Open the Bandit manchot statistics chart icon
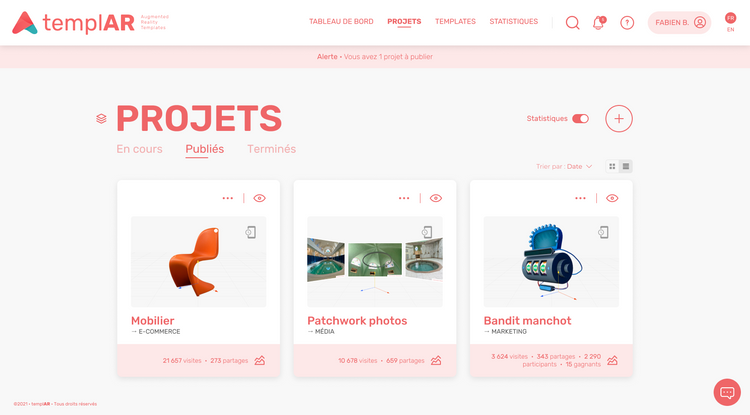 point(612,360)
